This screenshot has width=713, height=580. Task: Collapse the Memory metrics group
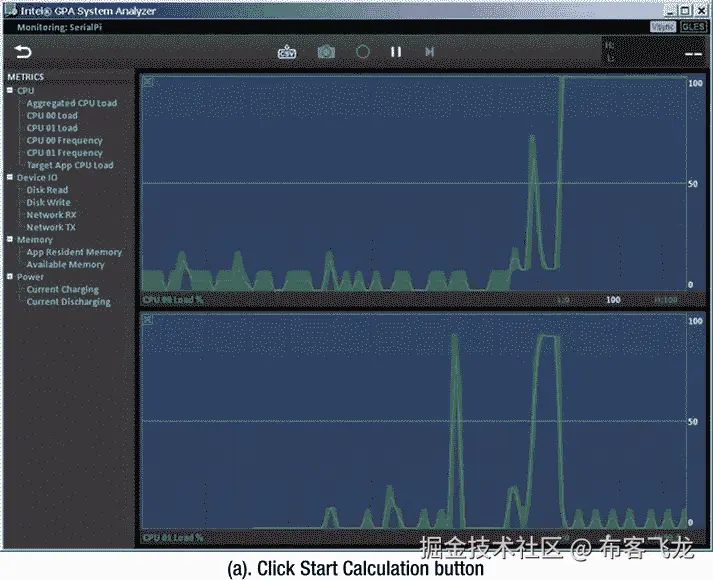10,239
